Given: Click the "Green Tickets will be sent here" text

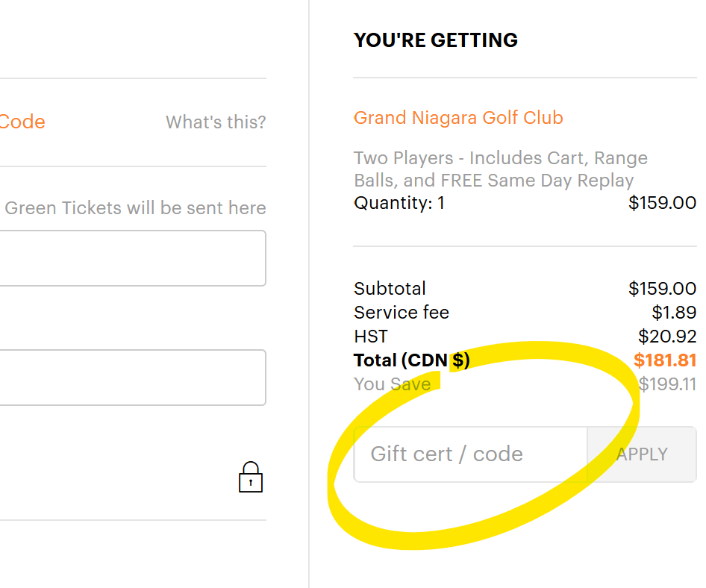Looking at the screenshot, I should pyautogui.click(x=135, y=208).
